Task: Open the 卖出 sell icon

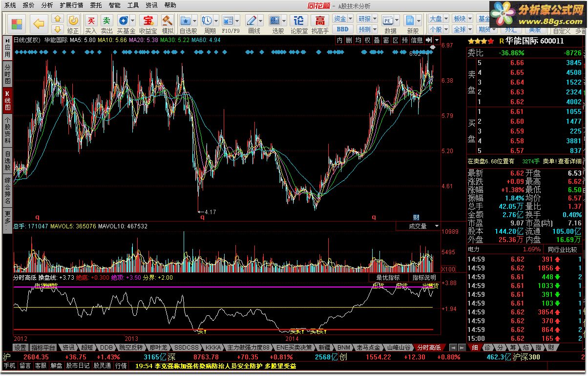Action: coord(106,24)
